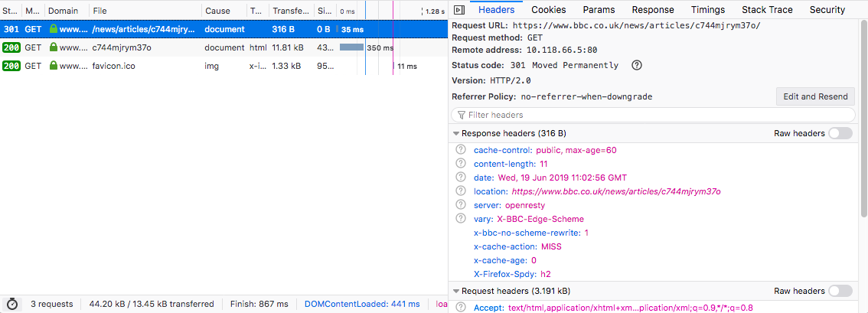
Task: Open the Stack Trace tab
Action: click(767, 10)
